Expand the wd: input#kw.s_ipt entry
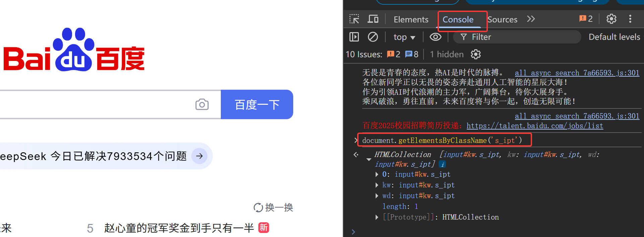The image size is (644, 237). click(377, 196)
